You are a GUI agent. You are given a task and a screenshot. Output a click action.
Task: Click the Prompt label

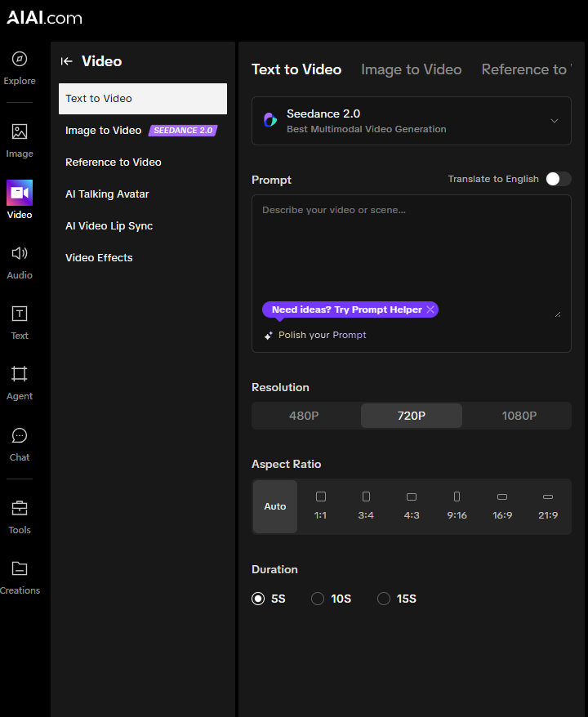tap(271, 180)
